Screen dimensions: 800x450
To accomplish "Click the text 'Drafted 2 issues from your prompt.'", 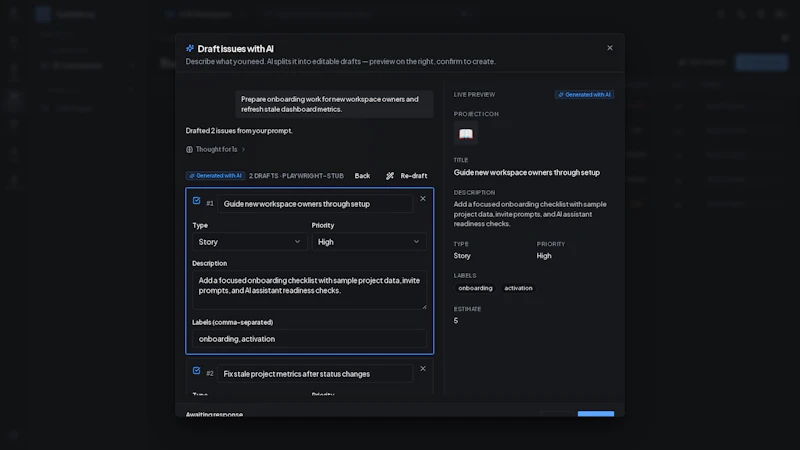I will tap(239, 131).
